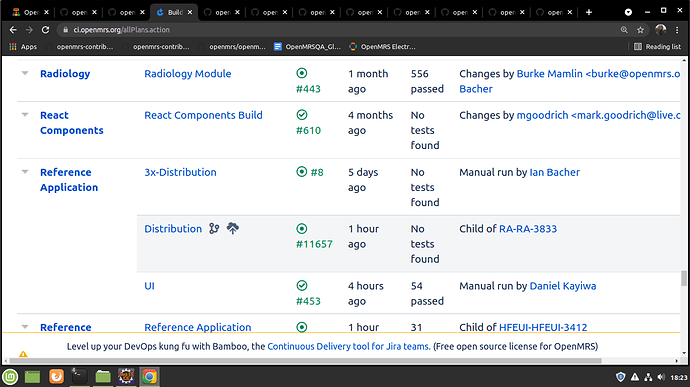690x387 pixels.
Task: Select the active Build tab
Action: pos(174,12)
